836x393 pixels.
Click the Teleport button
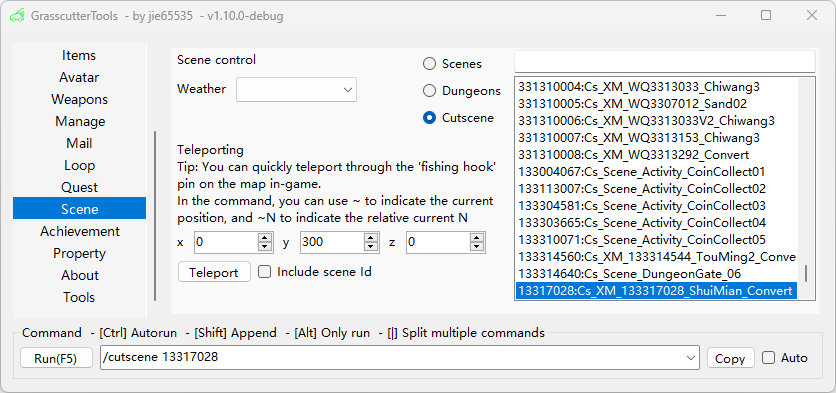214,272
